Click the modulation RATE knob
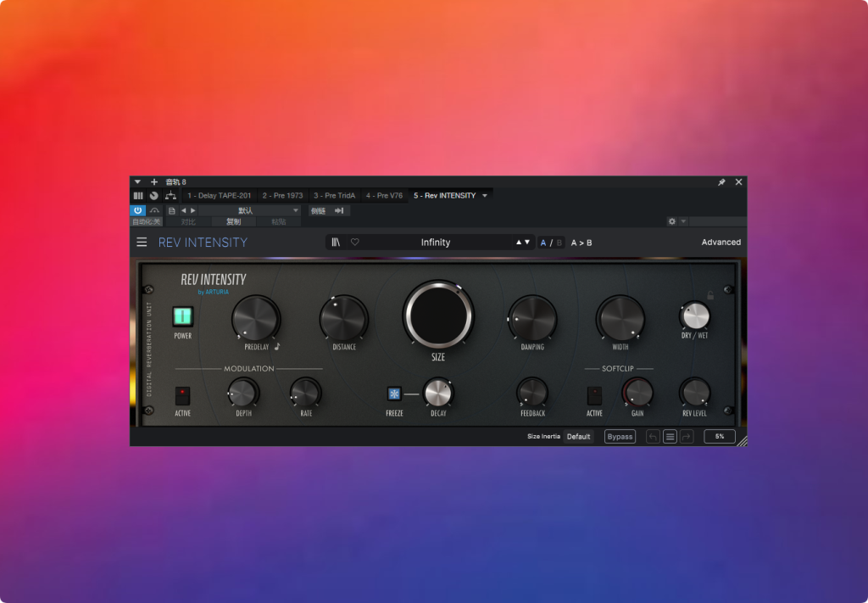This screenshot has width=868, height=603. tap(305, 394)
